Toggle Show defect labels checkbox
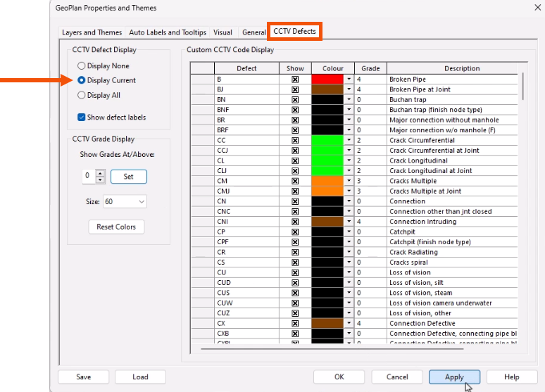This screenshot has width=545, height=392. pos(111,118)
